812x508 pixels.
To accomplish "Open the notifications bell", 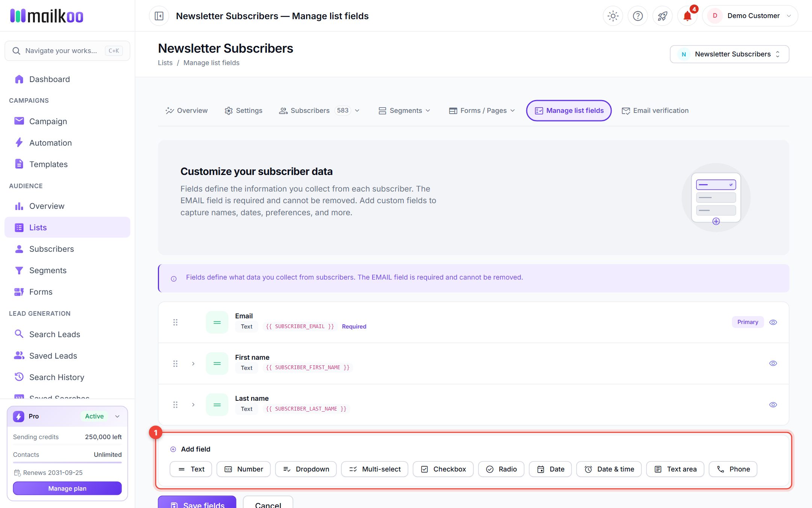I will [687, 16].
